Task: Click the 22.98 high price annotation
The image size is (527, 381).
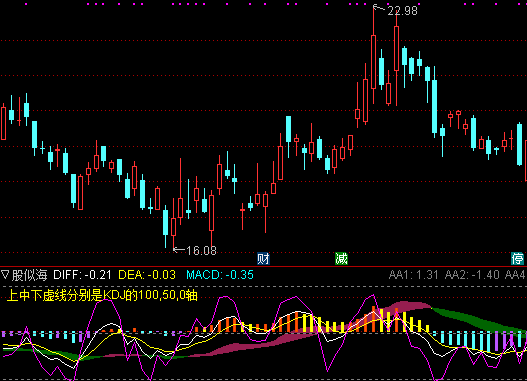Action: (402, 11)
